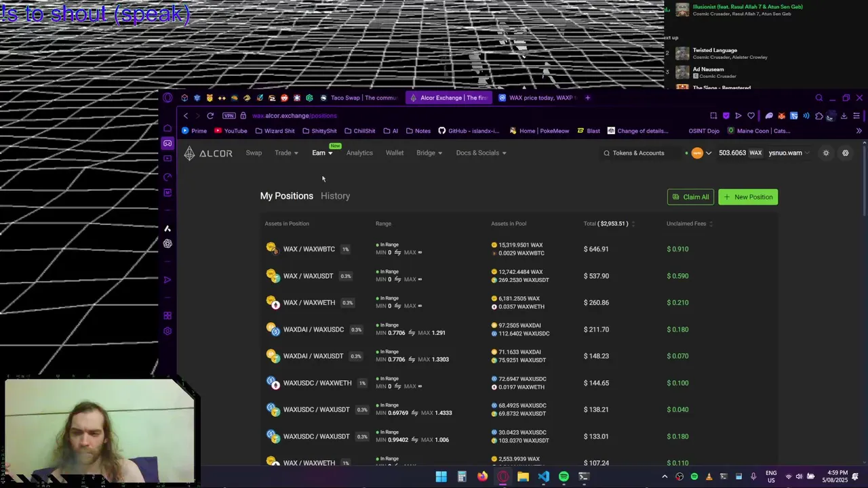
Task: Click the OBS icon in system tray
Action: (x=679, y=476)
